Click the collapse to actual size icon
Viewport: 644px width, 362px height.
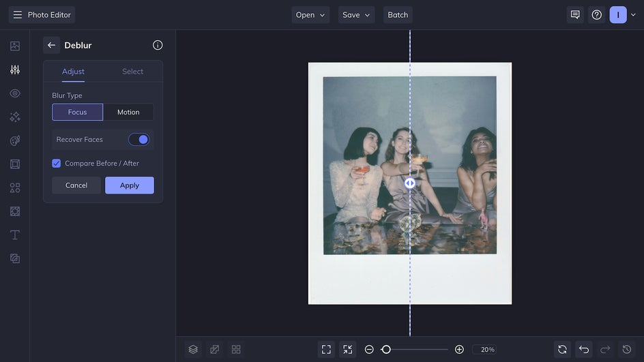[347, 349]
